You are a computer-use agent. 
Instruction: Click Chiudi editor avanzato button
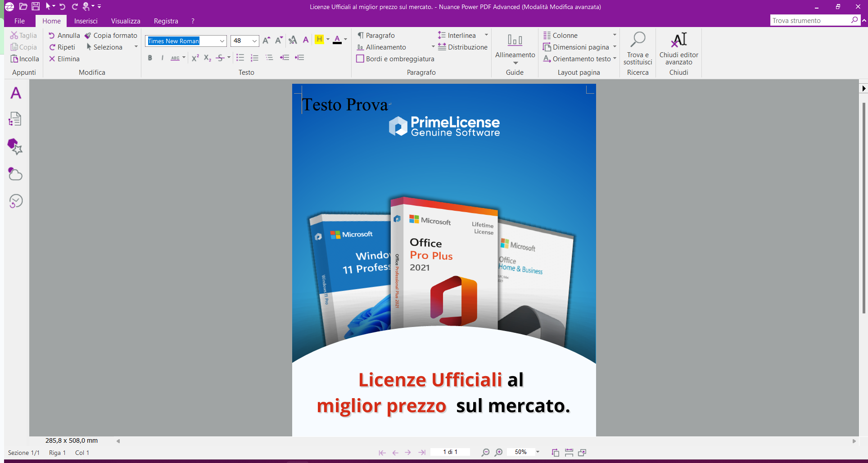pyautogui.click(x=678, y=49)
